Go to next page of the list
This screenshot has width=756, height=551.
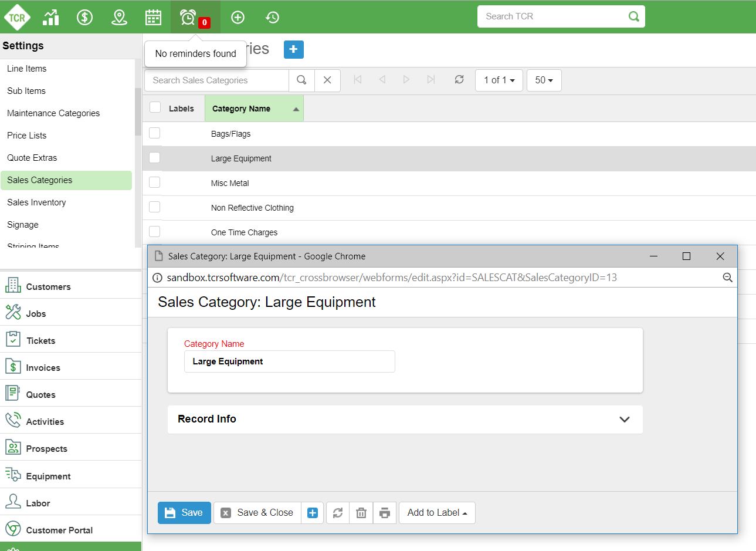click(406, 80)
